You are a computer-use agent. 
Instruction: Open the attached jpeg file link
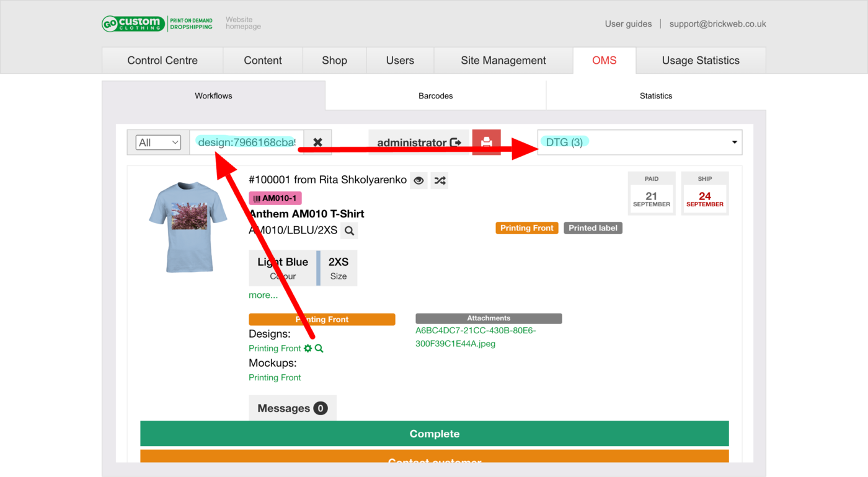pyautogui.click(x=475, y=337)
